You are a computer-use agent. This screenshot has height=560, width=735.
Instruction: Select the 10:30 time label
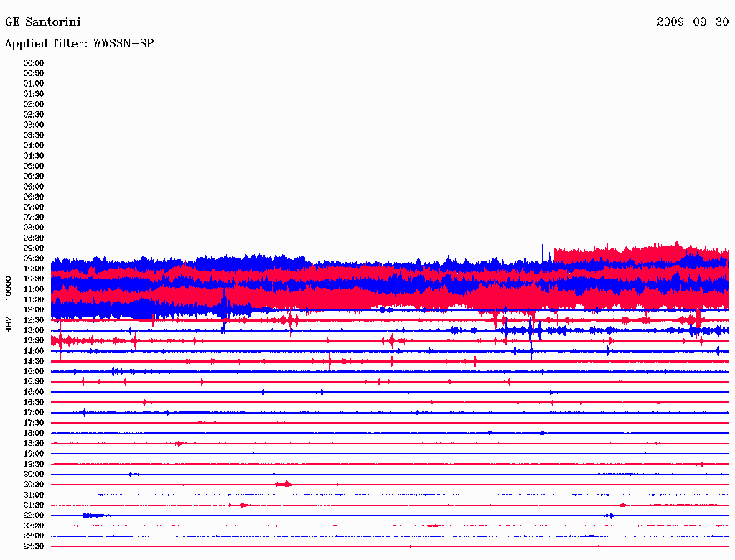click(34, 279)
